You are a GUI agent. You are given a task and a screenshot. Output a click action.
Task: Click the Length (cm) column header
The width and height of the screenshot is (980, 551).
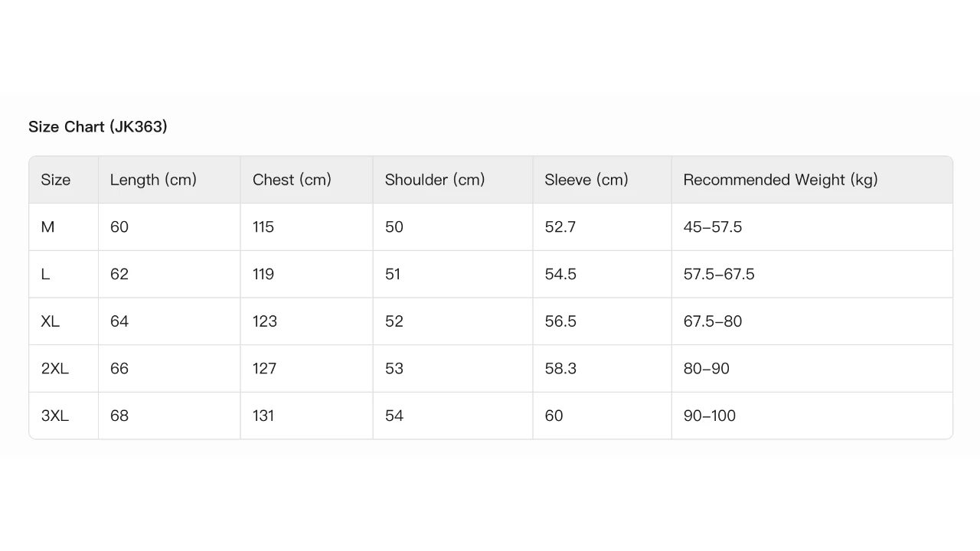[153, 180]
